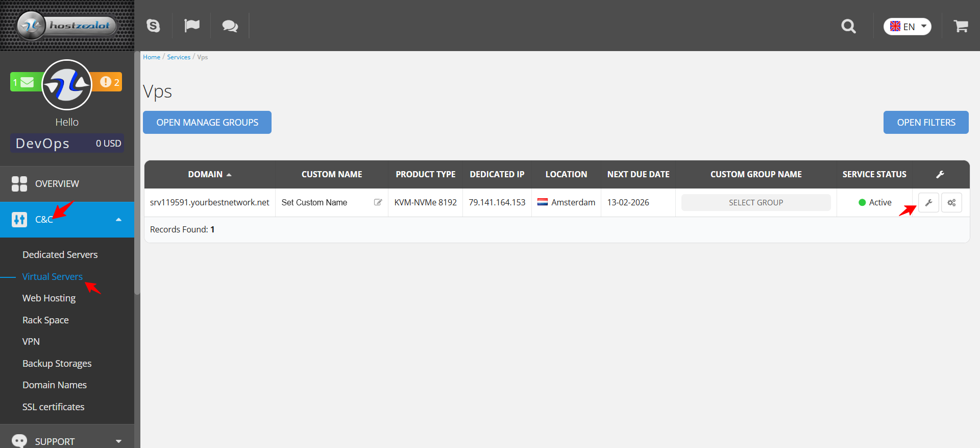Click the sidebar scrollbar
Viewport: 980px width, 448px height.
pos(137,174)
